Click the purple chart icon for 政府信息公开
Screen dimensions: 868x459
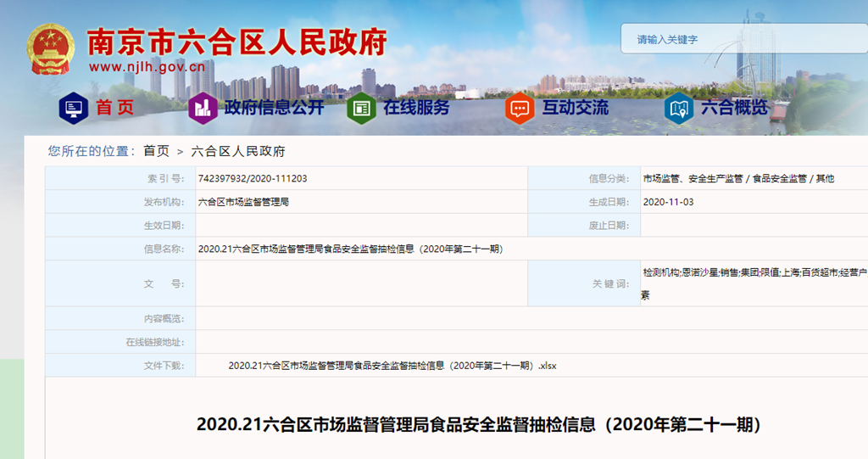coord(202,108)
